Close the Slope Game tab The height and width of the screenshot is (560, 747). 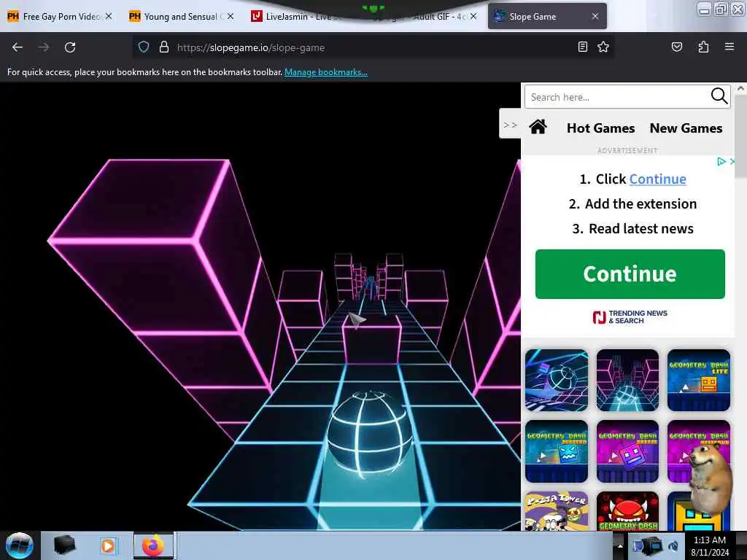595,16
